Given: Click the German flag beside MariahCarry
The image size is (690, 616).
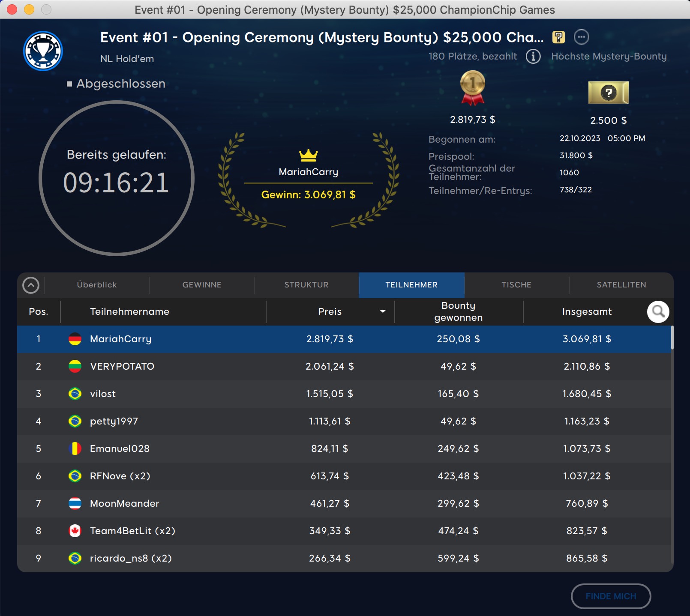Looking at the screenshot, I should click(75, 339).
